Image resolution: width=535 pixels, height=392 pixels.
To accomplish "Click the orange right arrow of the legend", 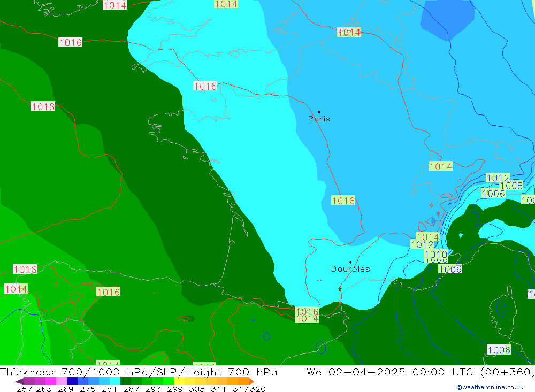I will coord(251,381).
